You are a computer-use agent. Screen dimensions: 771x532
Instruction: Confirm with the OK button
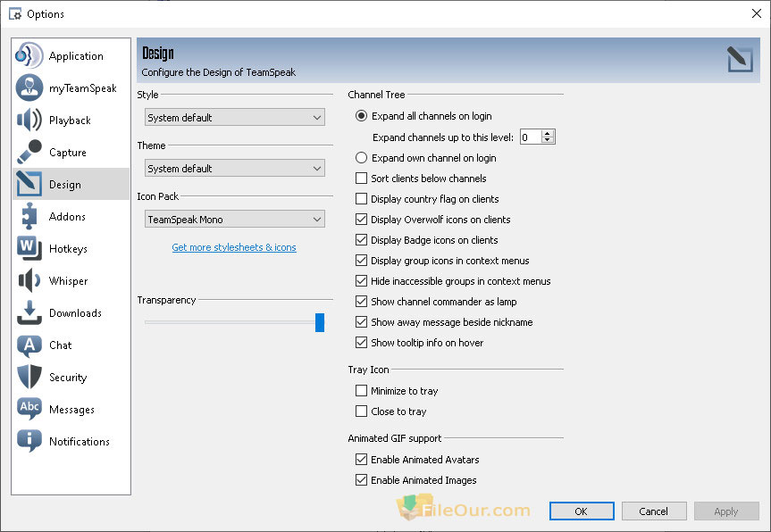click(x=582, y=511)
